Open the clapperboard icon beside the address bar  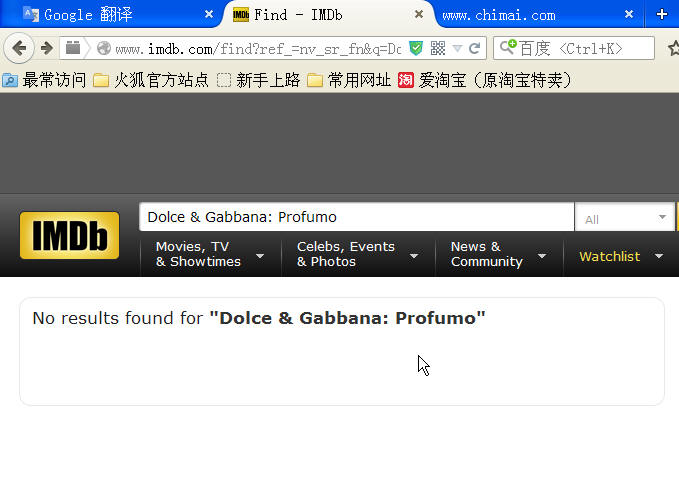click(x=73, y=48)
